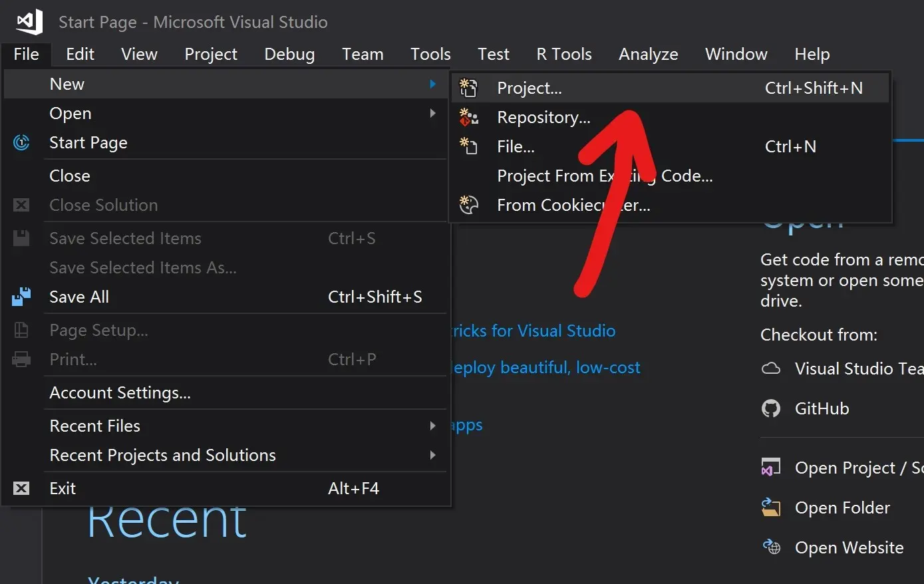
Task: Click the Save All floppy disks icon
Action: click(21, 297)
